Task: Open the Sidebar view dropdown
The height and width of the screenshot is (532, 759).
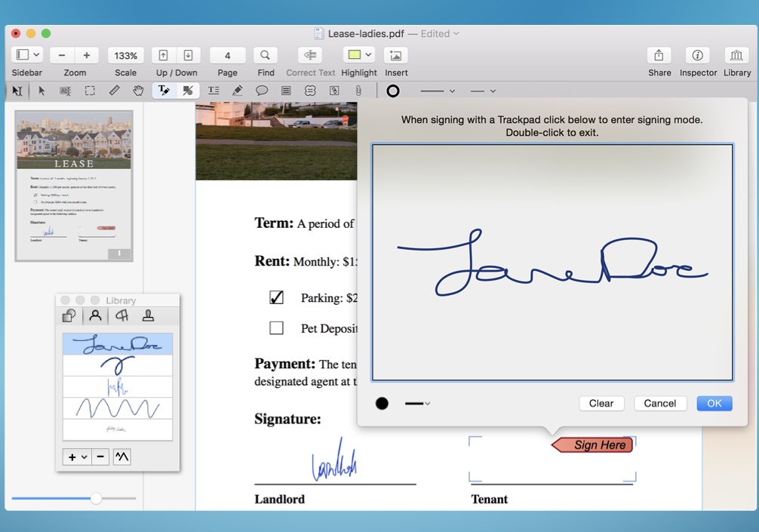Action: (x=35, y=55)
